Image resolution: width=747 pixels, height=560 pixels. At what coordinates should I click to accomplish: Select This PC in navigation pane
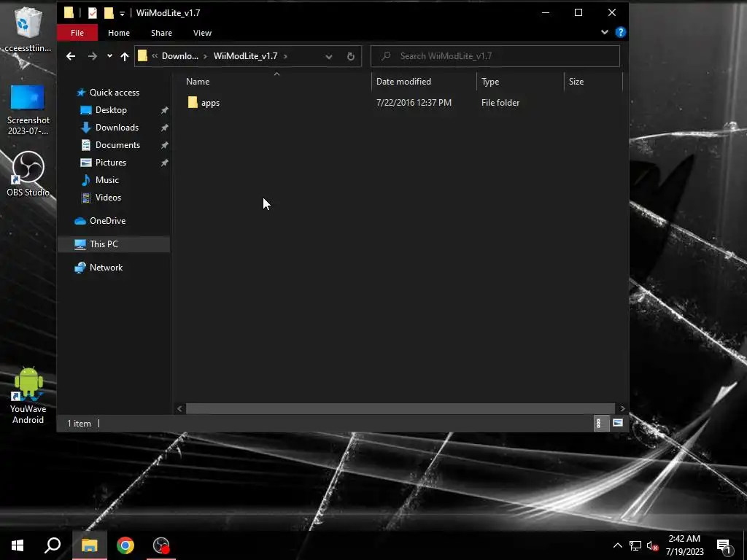104,244
